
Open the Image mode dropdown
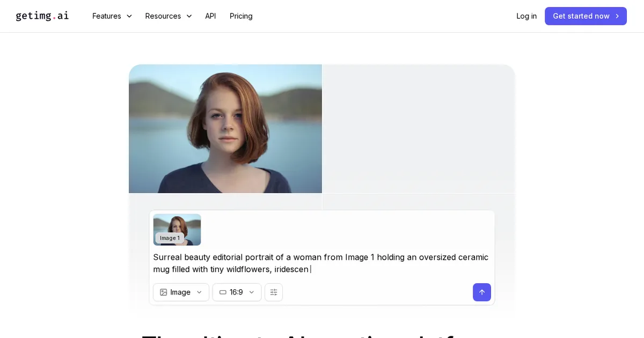click(181, 292)
